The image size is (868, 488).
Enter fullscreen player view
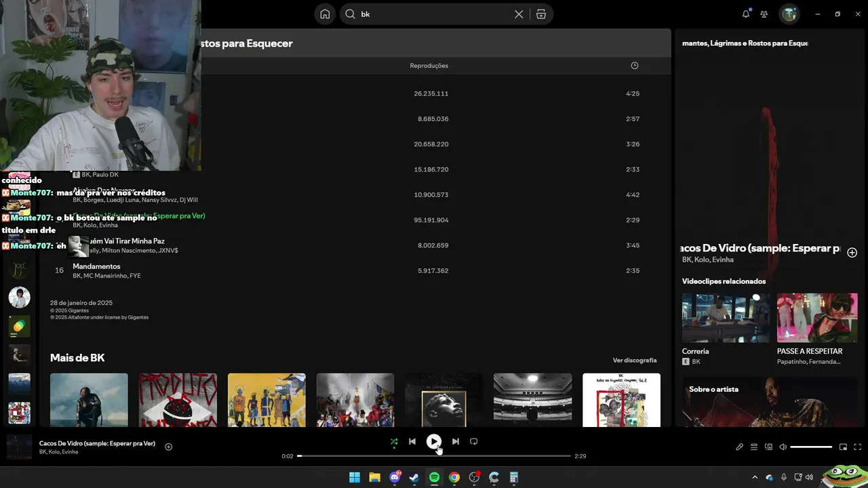click(x=857, y=447)
